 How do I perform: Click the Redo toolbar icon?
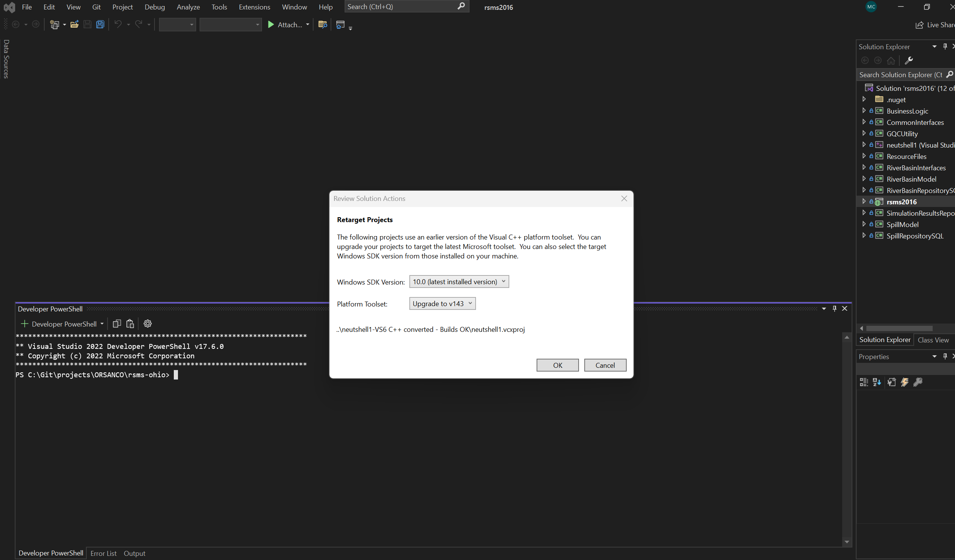pos(139,25)
